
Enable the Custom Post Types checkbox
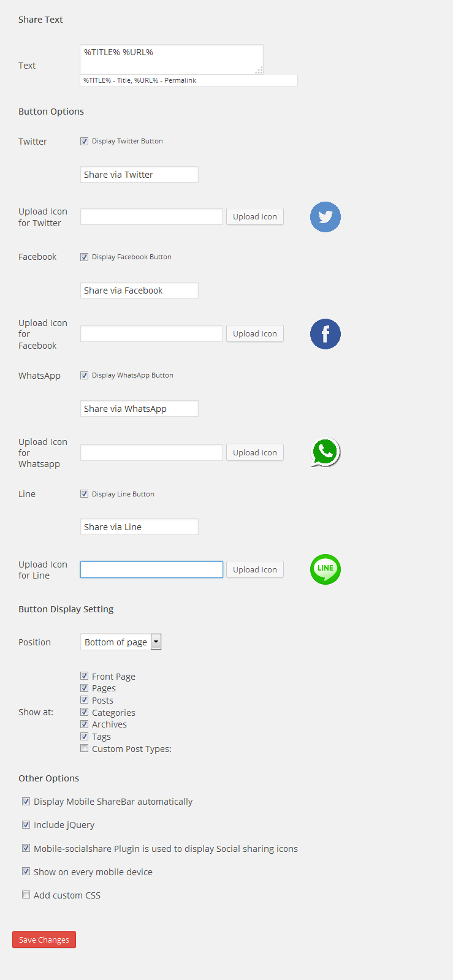pos(85,748)
